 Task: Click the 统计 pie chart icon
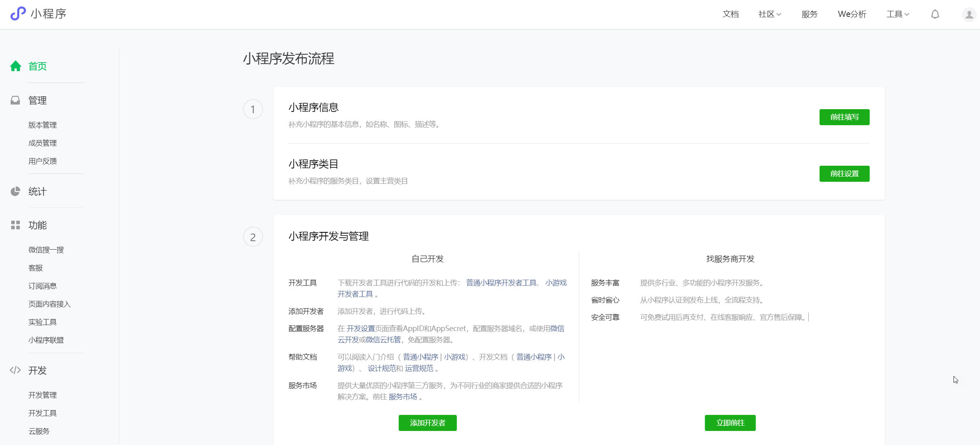click(15, 191)
